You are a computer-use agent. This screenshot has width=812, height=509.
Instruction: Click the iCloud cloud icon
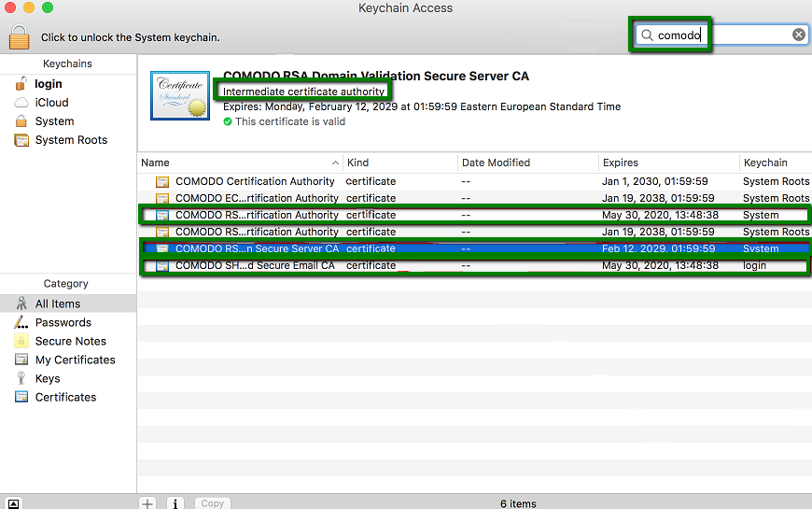(x=21, y=102)
